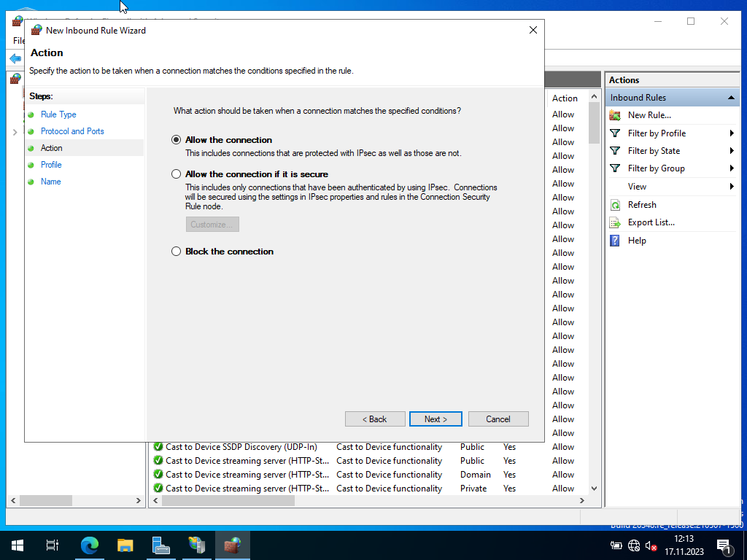Select Allow the connection radio button

pos(177,140)
